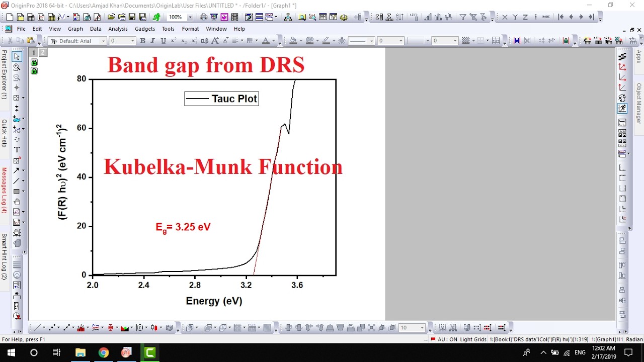Select the Pan hand tool
Screen dimensions: 644x362
click(17, 202)
